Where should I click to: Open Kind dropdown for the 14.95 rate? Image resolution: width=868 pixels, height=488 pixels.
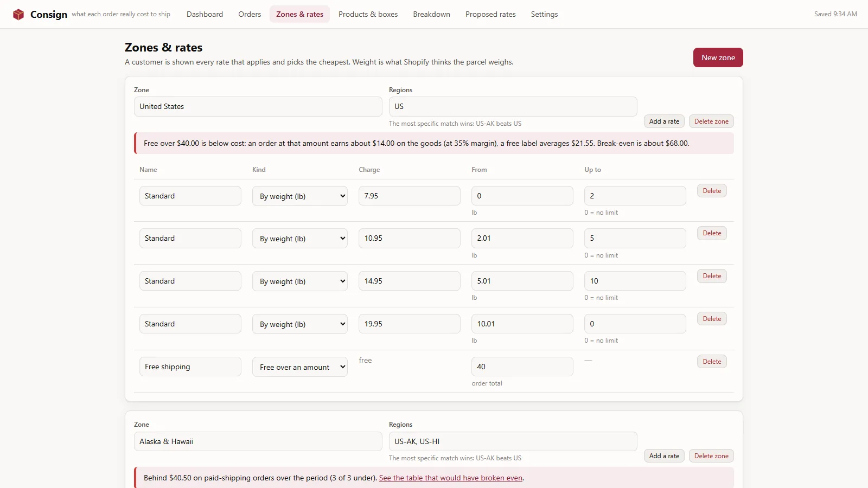coord(300,281)
